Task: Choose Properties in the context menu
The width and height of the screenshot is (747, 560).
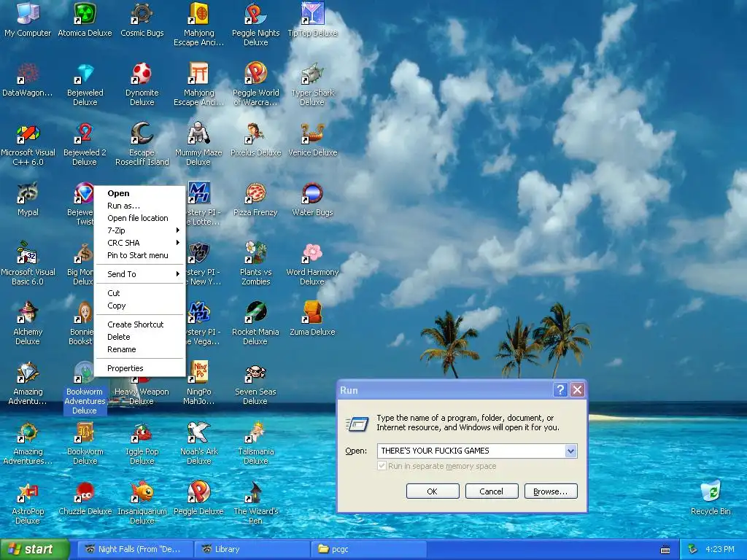Action: (139, 368)
